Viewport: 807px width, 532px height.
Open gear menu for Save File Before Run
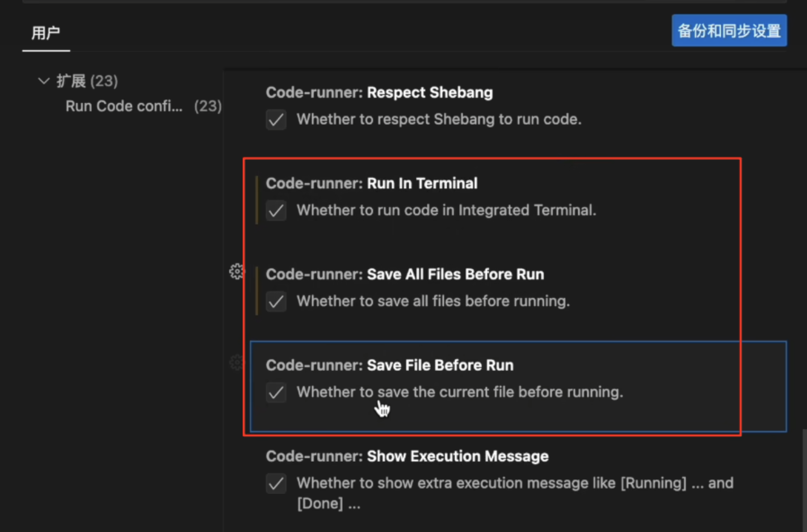tap(237, 362)
